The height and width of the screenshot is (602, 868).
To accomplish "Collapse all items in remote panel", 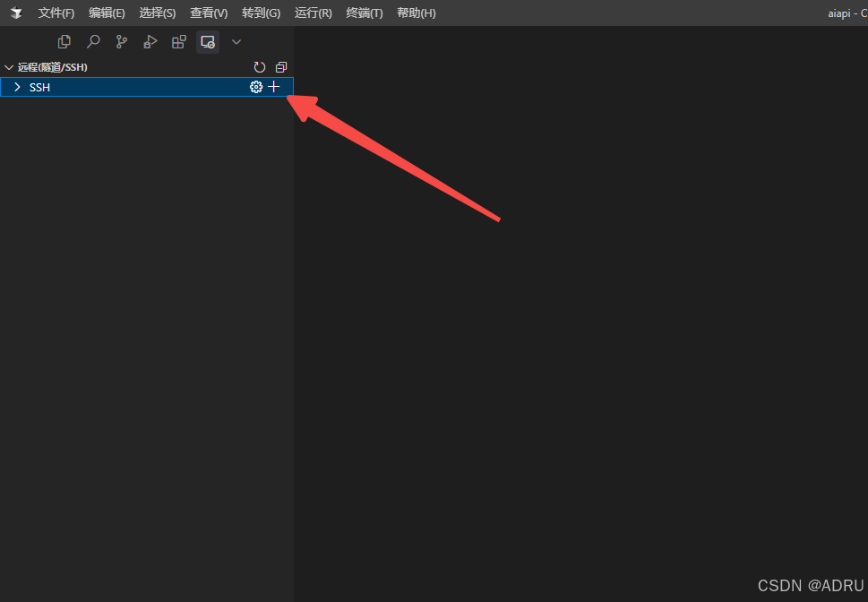I will [281, 67].
